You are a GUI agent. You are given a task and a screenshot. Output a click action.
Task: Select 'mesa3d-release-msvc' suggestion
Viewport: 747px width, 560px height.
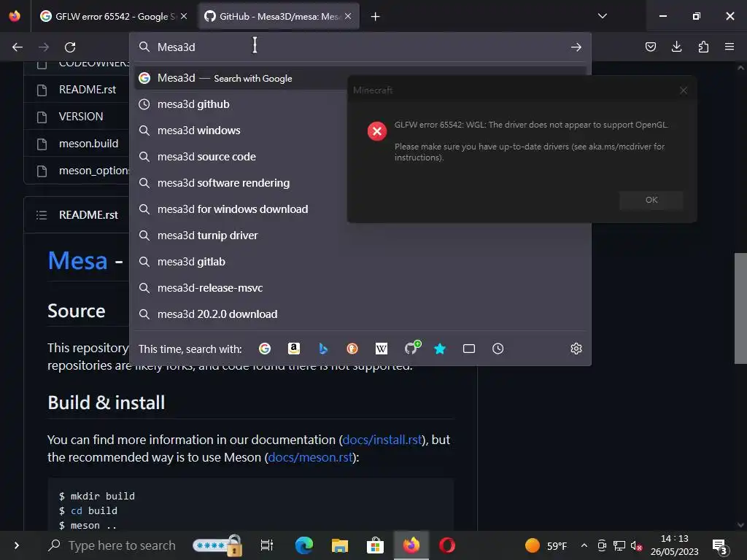pos(360,287)
